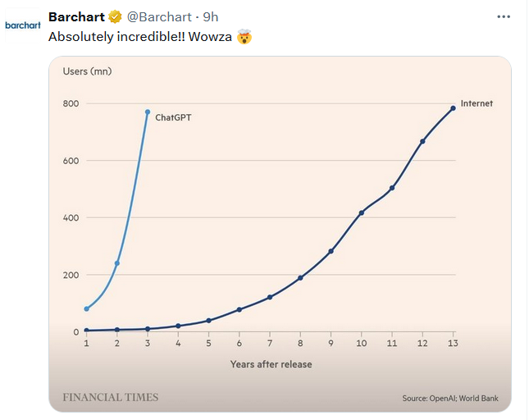Click the @Barchart handle

click(161, 17)
